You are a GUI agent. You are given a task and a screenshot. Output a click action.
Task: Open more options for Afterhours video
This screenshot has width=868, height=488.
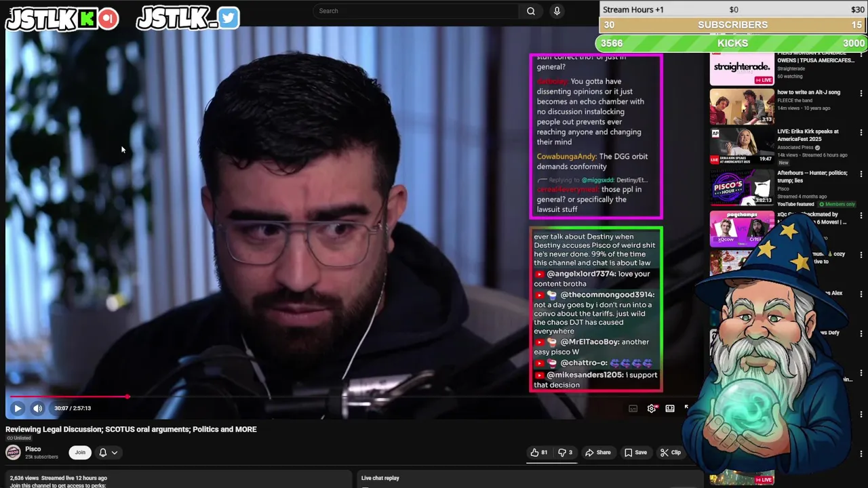(x=861, y=174)
